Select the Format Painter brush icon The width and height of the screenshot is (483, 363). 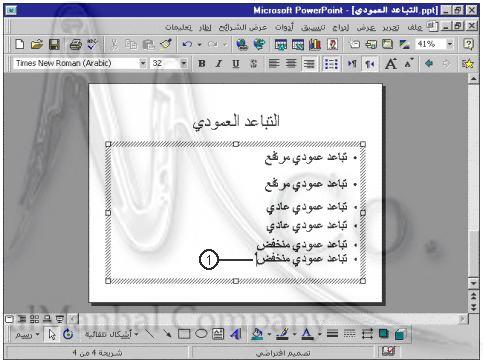[x=166, y=44]
